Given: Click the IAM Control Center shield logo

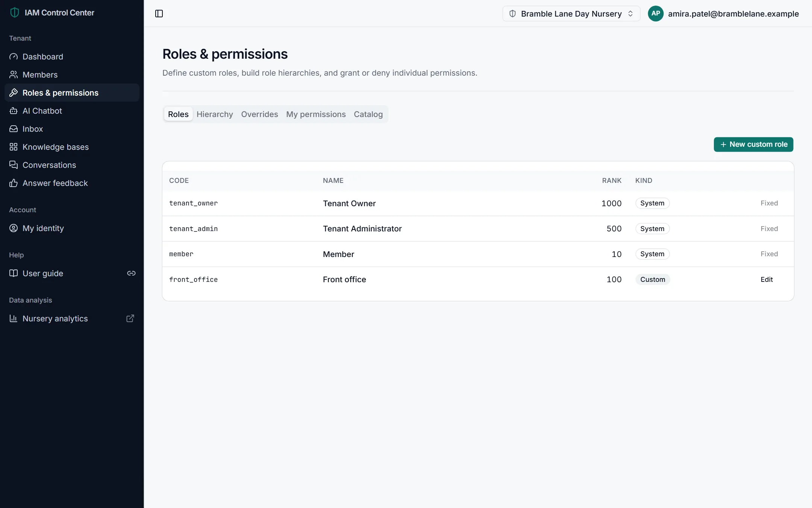Looking at the screenshot, I should click(14, 13).
